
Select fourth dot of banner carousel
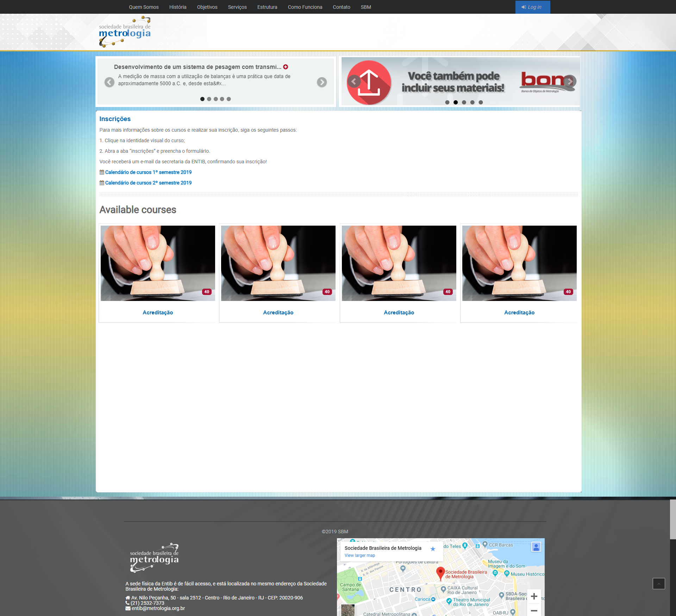[472, 102]
